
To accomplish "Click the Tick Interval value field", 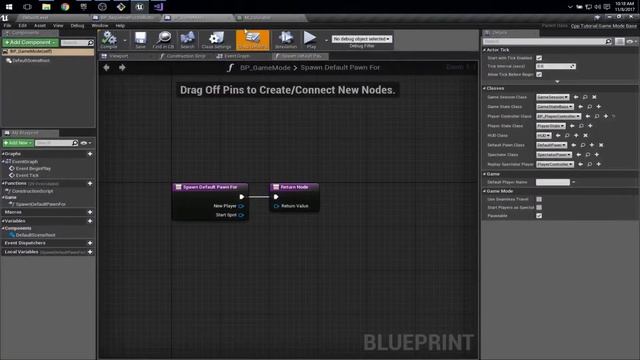I will [556, 66].
